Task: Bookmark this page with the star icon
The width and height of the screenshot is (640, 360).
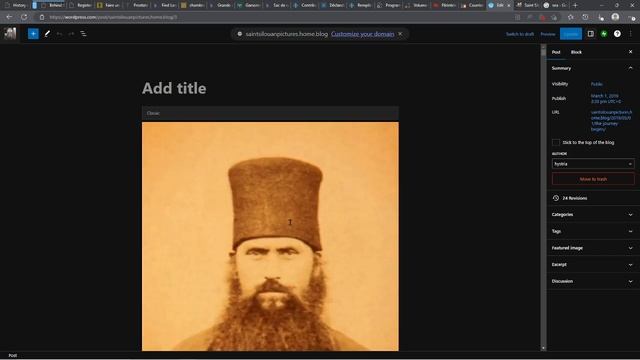Action: pyautogui.click(x=571, y=17)
